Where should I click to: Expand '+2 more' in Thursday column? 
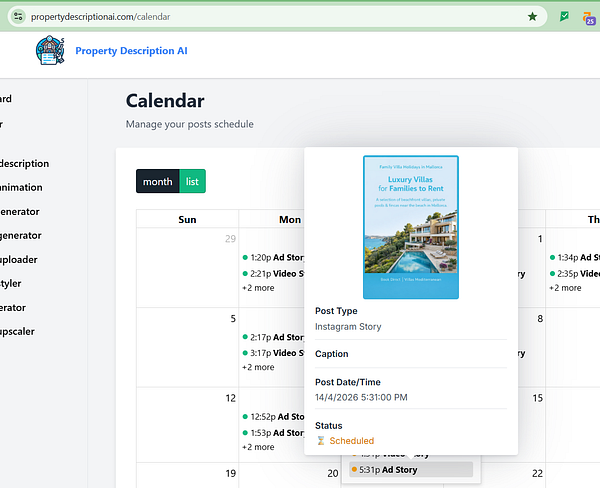click(x=565, y=288)
